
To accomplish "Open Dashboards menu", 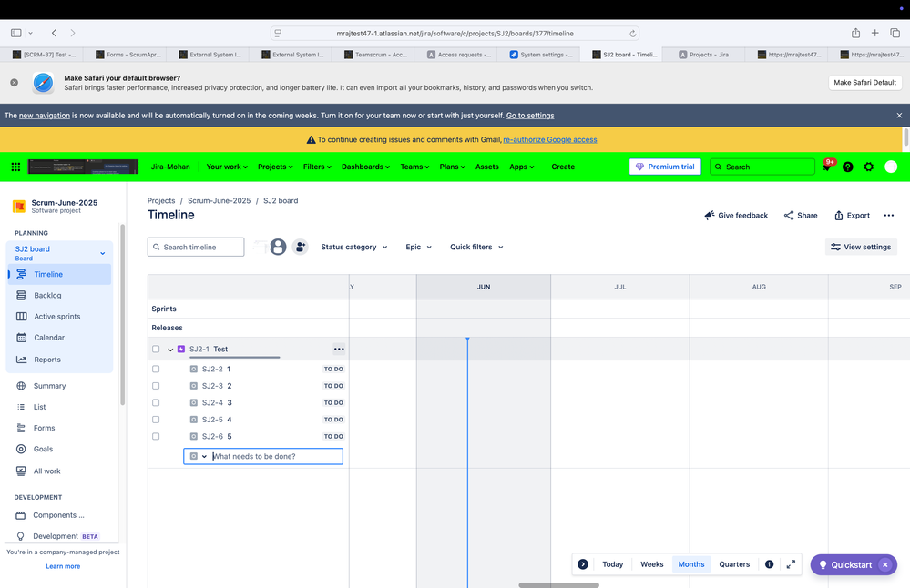I will tap(365, 167).
